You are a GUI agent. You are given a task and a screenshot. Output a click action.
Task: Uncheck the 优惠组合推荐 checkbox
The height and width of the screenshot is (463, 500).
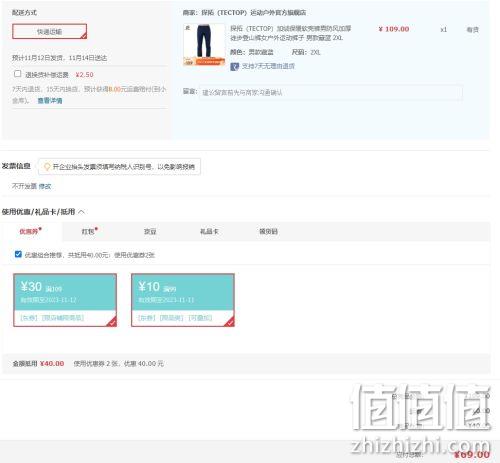coord(18,254)
